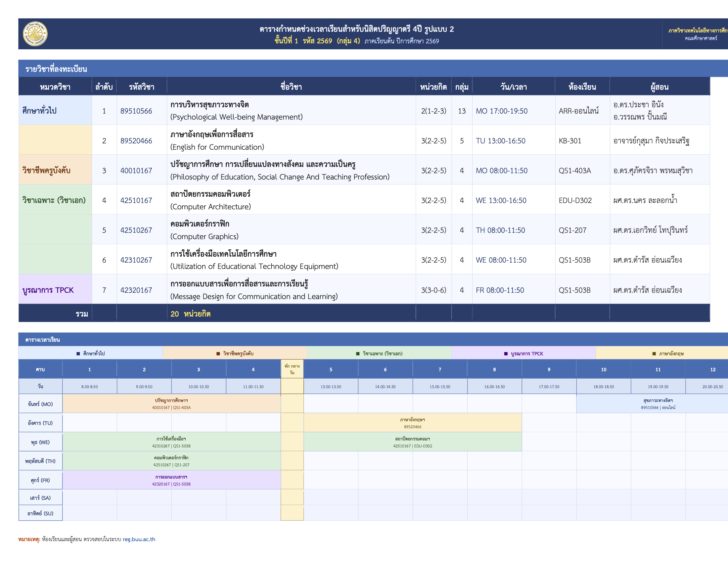Click the Friday การออกแบบสารฯ timetable block
Viewport: 728px width, 563px height.
171,480
